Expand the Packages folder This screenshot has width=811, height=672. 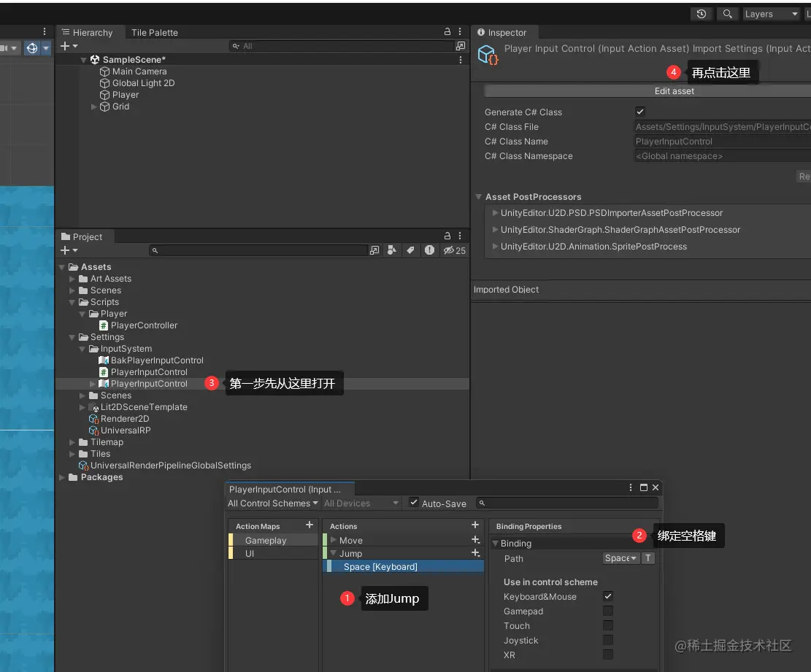pyautogui.click(x=62, y=478)
